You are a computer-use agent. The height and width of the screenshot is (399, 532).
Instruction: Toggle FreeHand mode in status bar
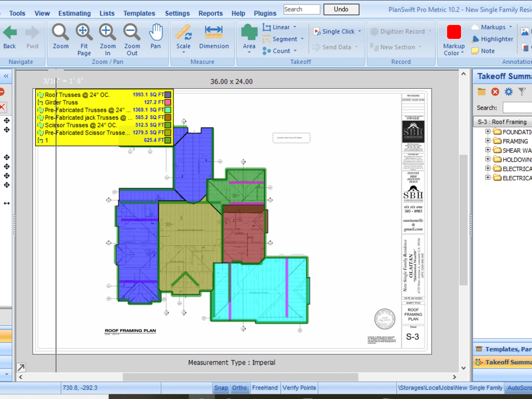tap(264, 388)
